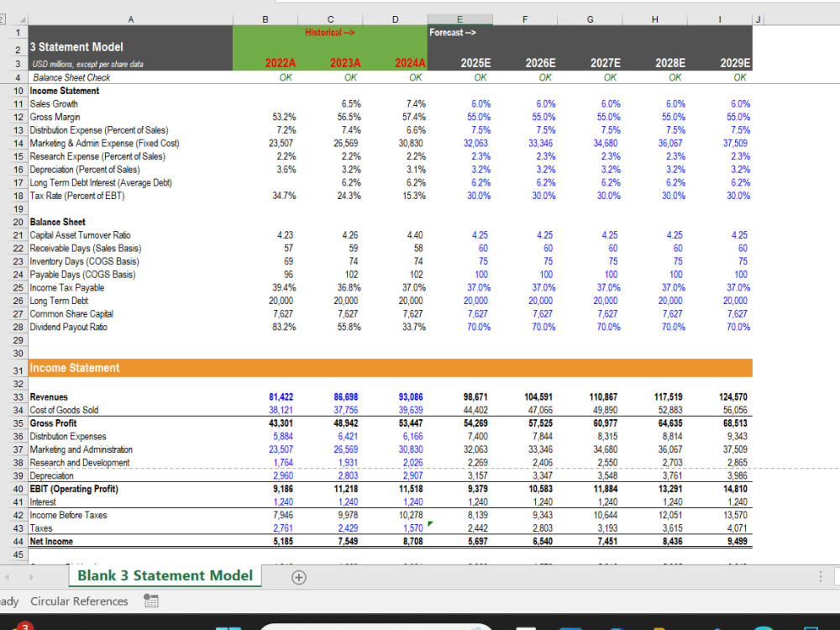Image resolution: width=840 pixels, height=630 pixels.
Task: Click 2022A Dividend Payout value 83.2%
Action: tap(284, 327)
